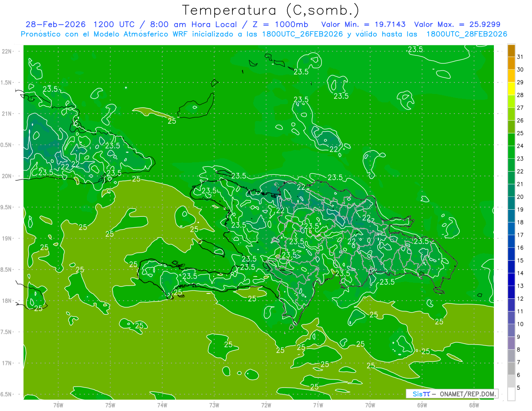The width and height of the screenshot is (532, 411).
Task: Click the colorbar label 15
Action: (x=520, y=260)
